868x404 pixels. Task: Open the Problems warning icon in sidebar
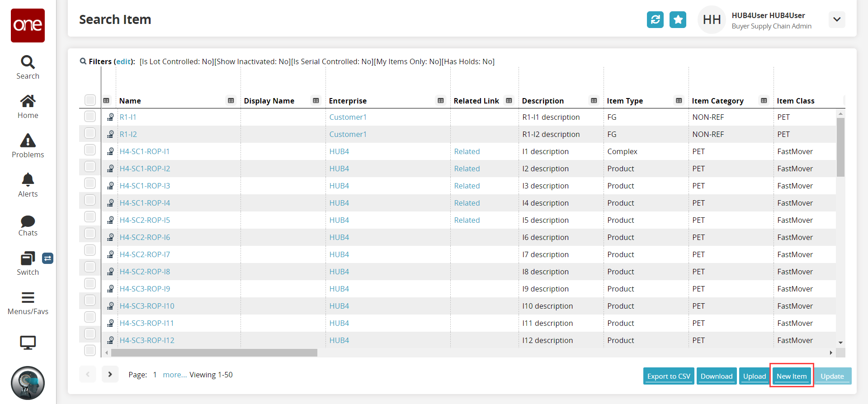pyautogui.click(x=28, y=141)
